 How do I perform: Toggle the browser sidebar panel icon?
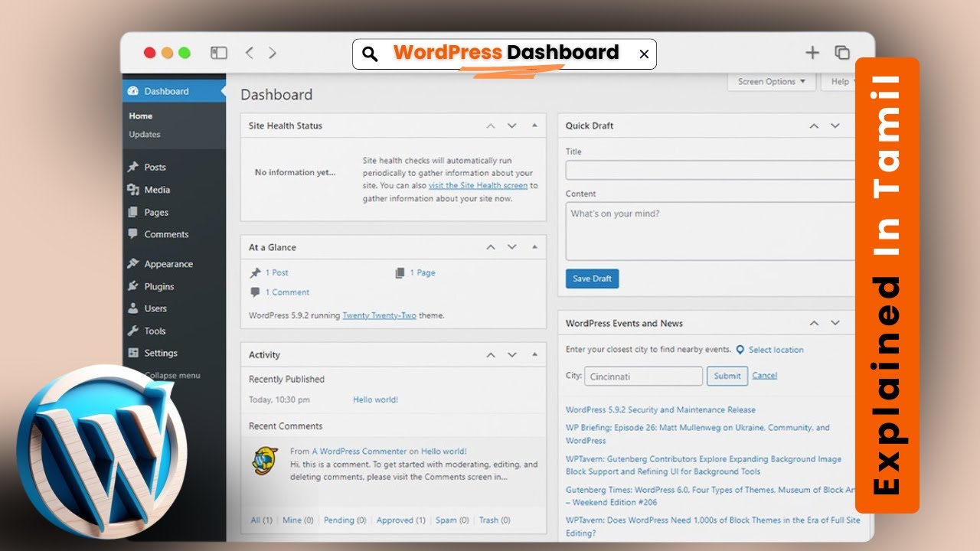click(219, 53)
